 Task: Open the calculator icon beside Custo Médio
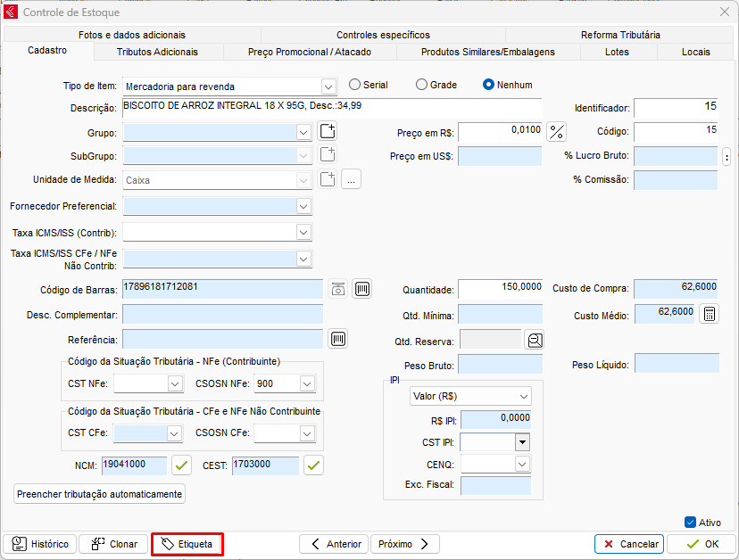[708, 314]
